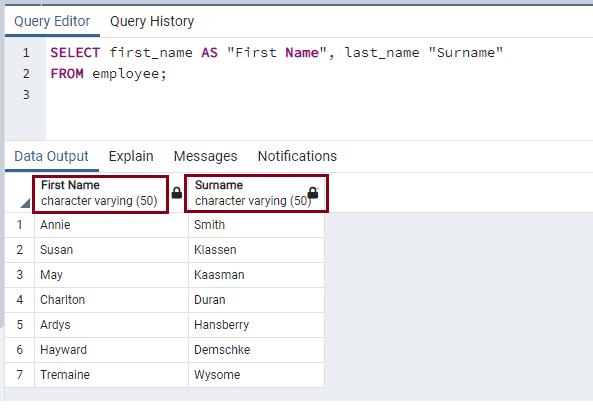Click the First Name column header
Viewport: 593px width, 410px height.
(x=101, y=194)
